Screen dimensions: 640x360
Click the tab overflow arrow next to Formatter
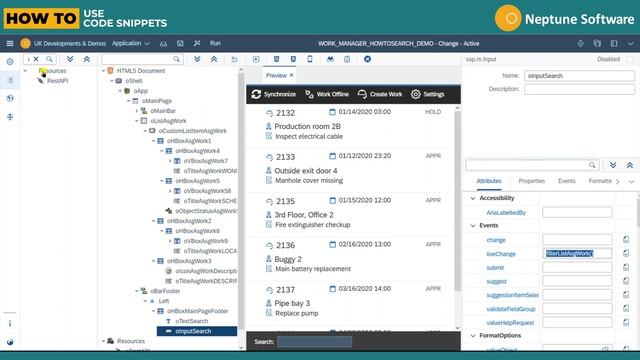click(x=618, y=181)
